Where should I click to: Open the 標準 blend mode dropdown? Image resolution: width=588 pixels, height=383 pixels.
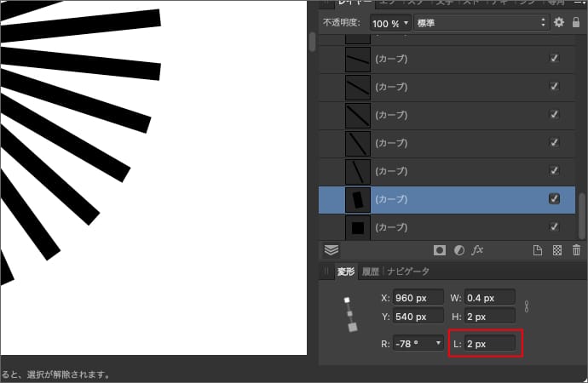point(480,22)
